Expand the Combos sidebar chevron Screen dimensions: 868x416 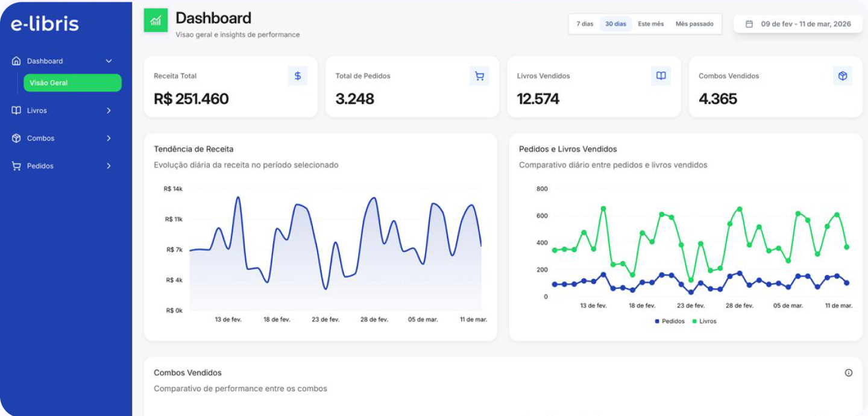(x=109, y=138)
